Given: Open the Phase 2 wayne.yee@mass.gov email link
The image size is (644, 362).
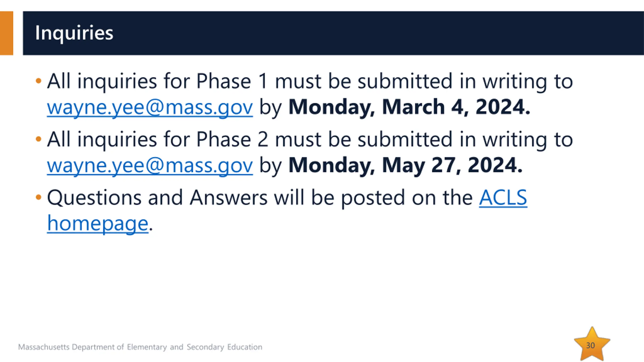Looking at the screenshot, I should pyautogui.click(x=150, y=166).
